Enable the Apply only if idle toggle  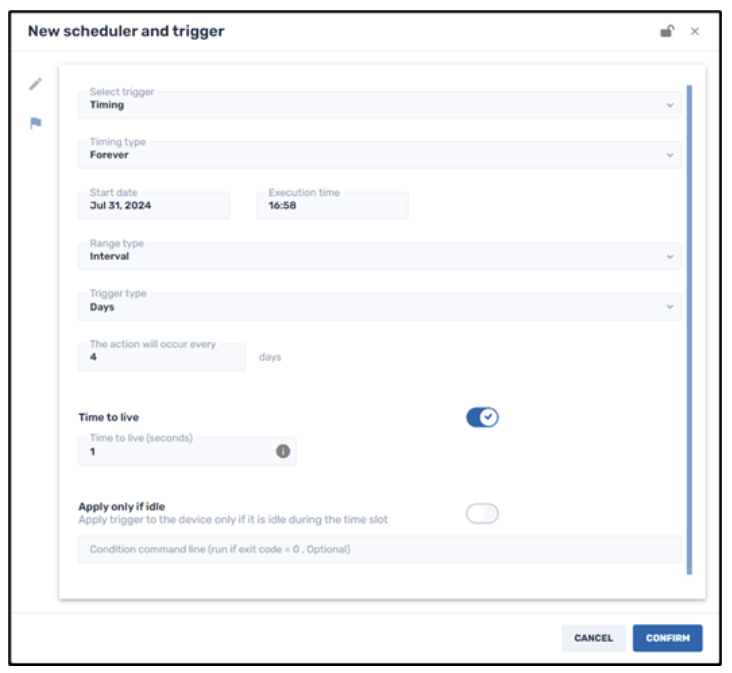482,514
